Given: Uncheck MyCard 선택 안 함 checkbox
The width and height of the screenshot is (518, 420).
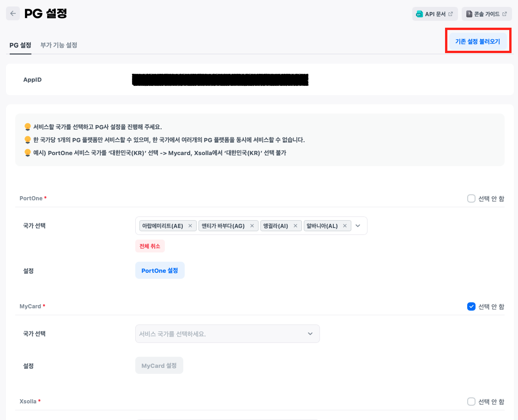Looking at the screenshot, I should [471, 306].
